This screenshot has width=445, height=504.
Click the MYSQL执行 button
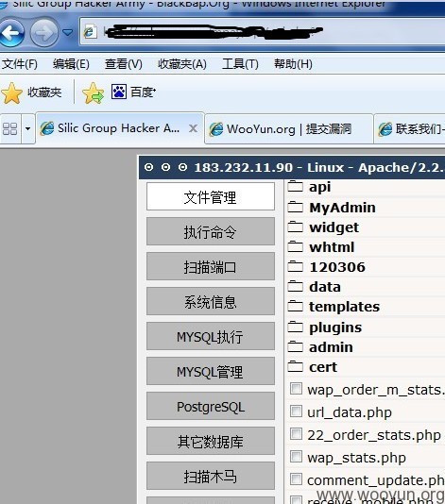coord(211,337)
